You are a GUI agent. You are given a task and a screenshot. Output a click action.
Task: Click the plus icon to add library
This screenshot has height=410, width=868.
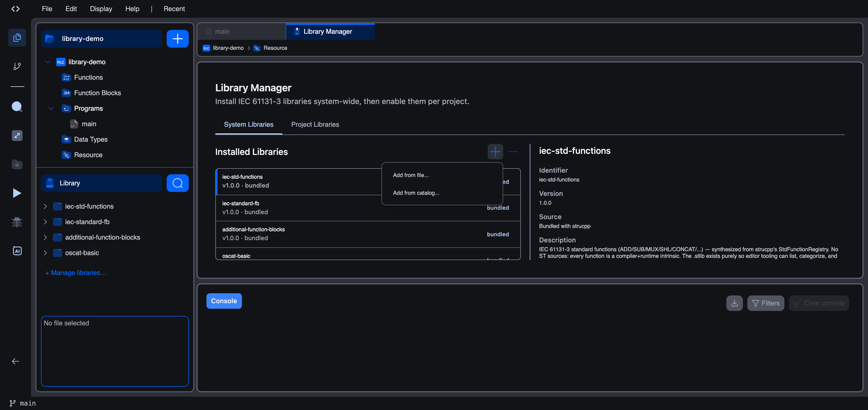click(495, 152)
